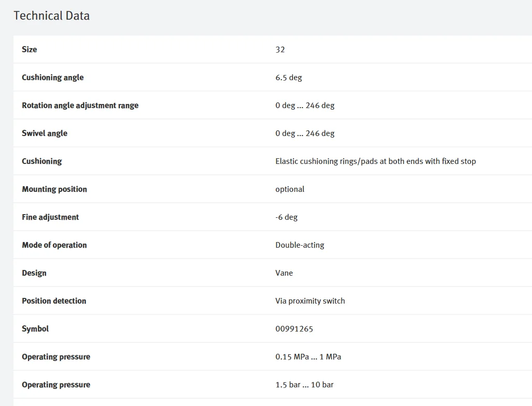Click the Position detection label
Viewport: 532px width, 406px height.
tap(54, 301)
